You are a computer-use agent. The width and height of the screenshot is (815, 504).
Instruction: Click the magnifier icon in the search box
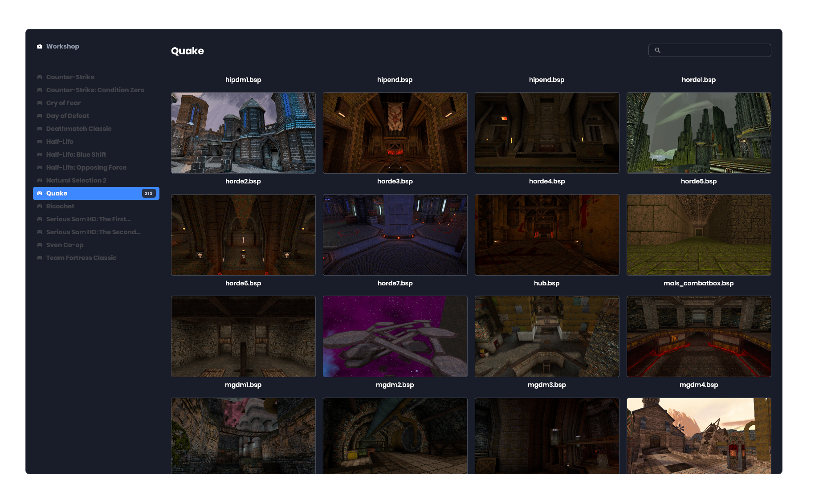pyautogui.click(x=657, y=50)
